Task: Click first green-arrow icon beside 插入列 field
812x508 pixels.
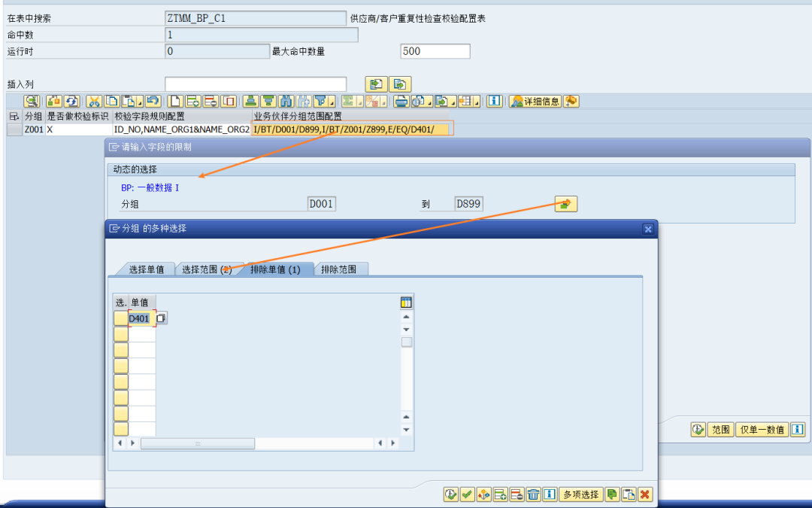Action: (x=377, y=84)
